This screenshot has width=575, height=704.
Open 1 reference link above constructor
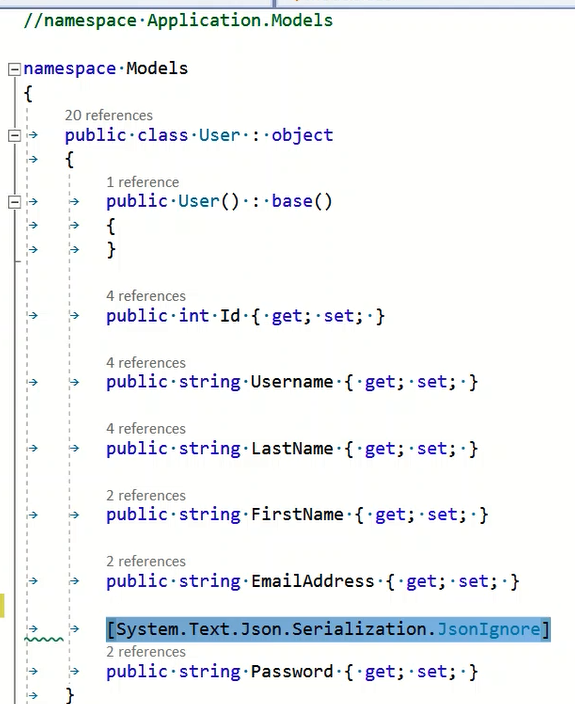point(142,182)
